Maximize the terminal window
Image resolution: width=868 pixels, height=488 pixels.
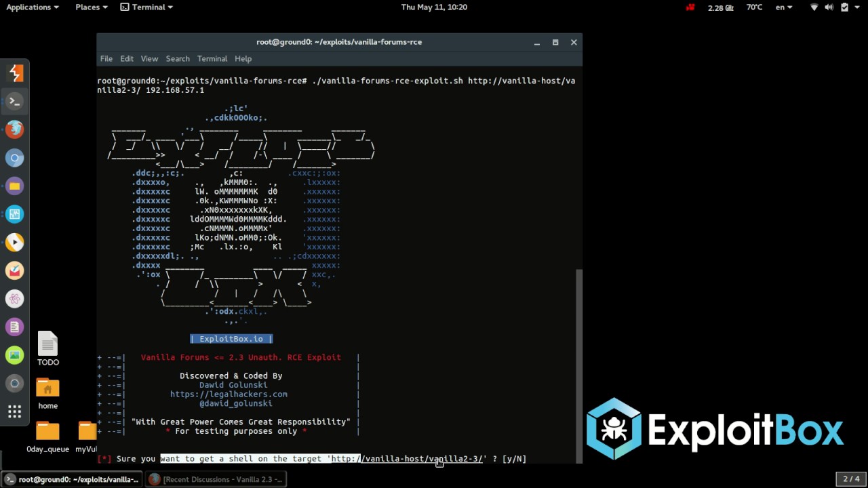555,42
